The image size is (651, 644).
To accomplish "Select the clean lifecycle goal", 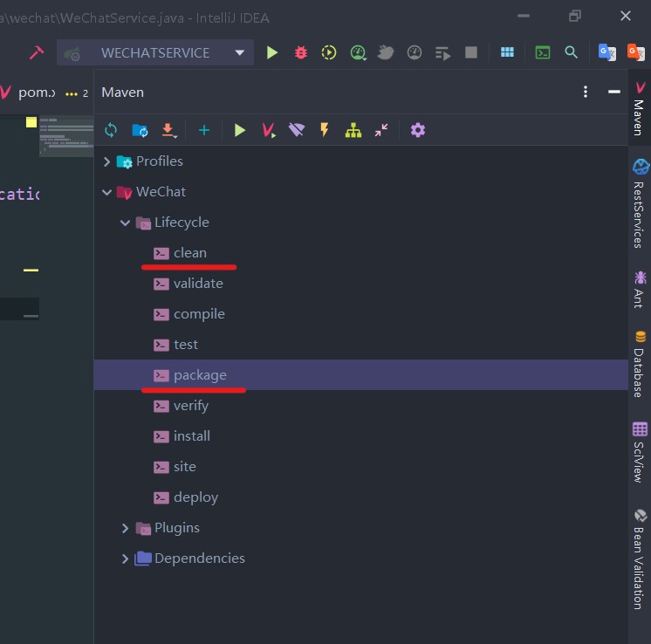I will tap(189, 253).
